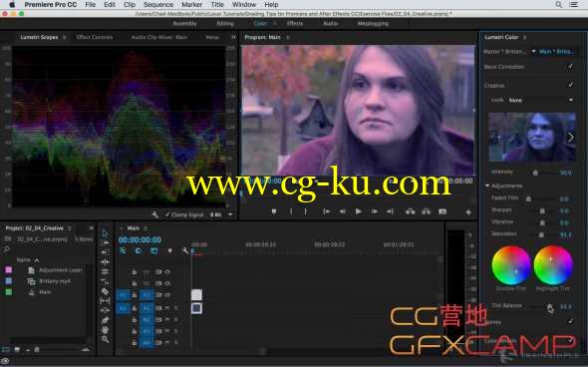
Task: Open timeline wrench display settings
Action: [x=185, y=250]
